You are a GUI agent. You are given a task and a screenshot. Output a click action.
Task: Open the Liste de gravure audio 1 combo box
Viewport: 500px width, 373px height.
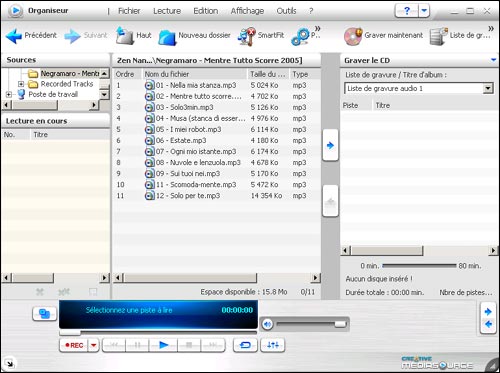point(419,88)
